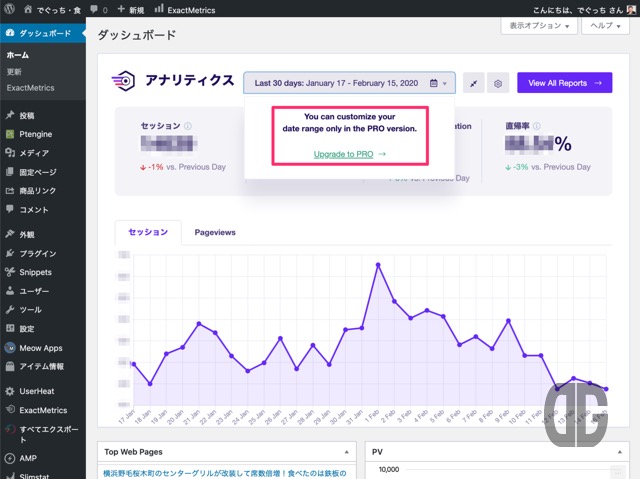Click the 外観 brush icon in sidebar
640x479 pixels.
click(10, 234)
